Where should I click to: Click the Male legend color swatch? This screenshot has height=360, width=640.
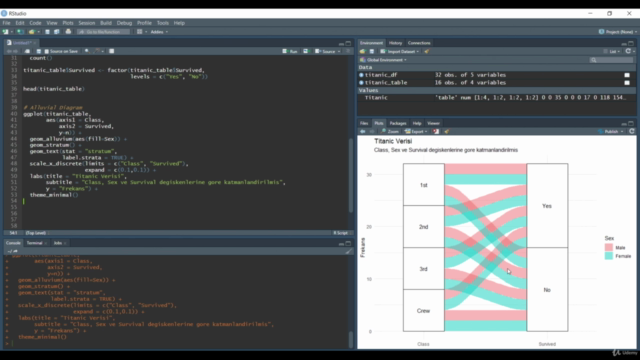pos(609,248)
